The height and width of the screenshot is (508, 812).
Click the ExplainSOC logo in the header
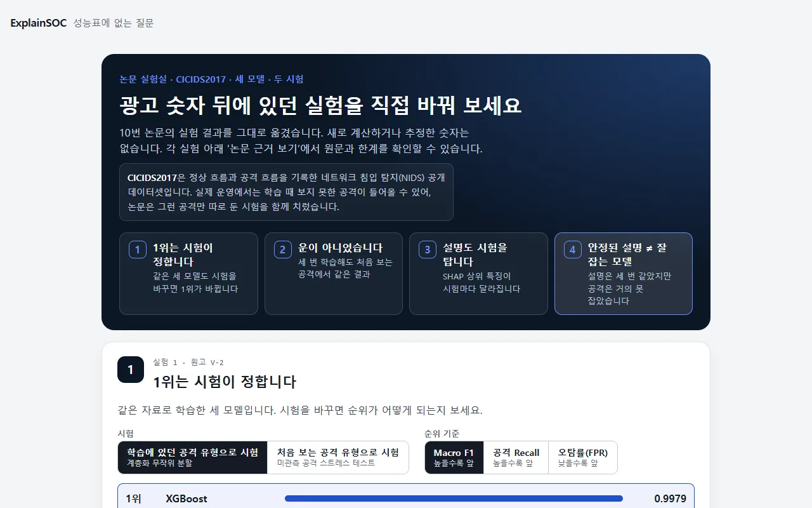tap(39, 23)
